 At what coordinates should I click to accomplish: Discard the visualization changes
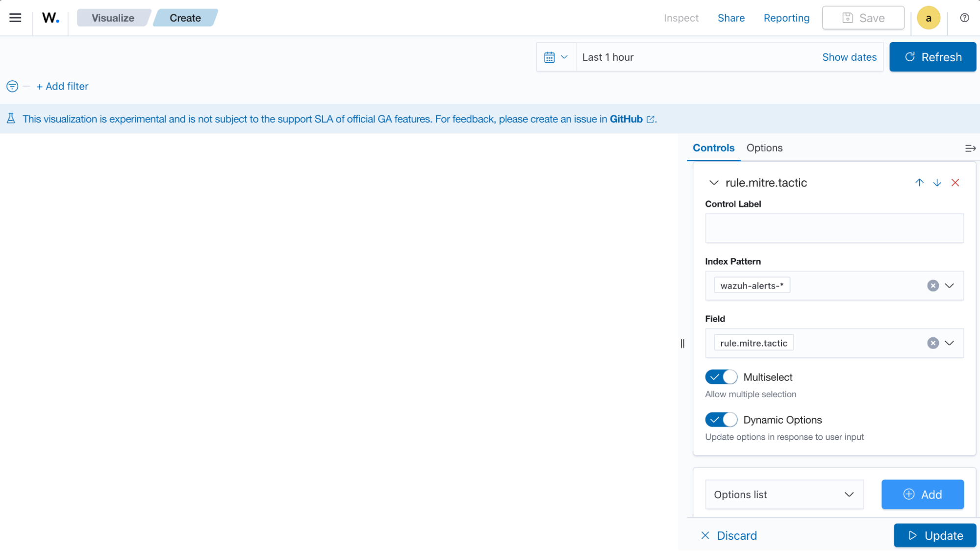point(729,535)
